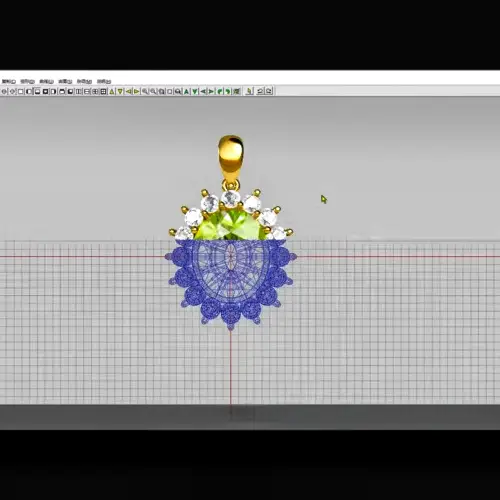Viewport: 500px width, 500px height.
Task: Click the dark-green left arrow rotate icon
Action: pyautogui.click(x=203, y=91)
